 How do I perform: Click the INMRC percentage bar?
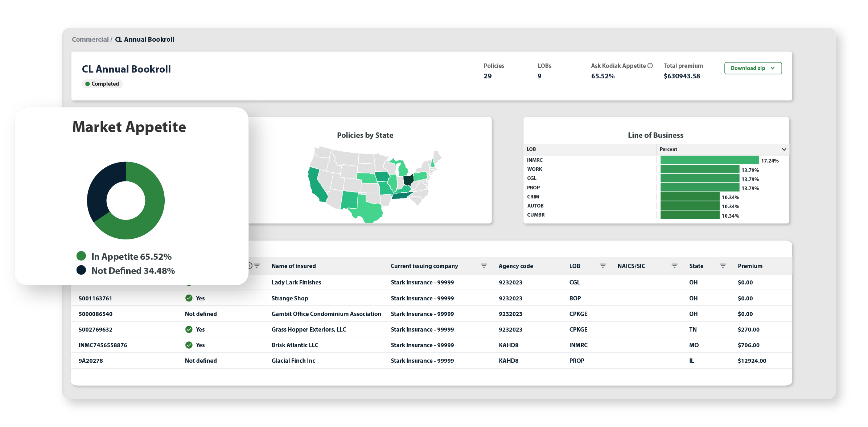pyautogui.click(x=709, y=160)
